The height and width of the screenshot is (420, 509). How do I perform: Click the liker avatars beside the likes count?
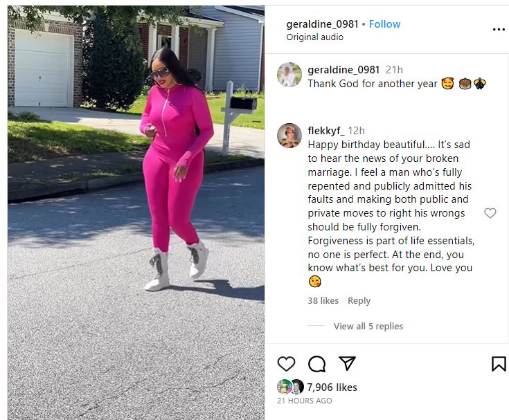pos(291,387)
